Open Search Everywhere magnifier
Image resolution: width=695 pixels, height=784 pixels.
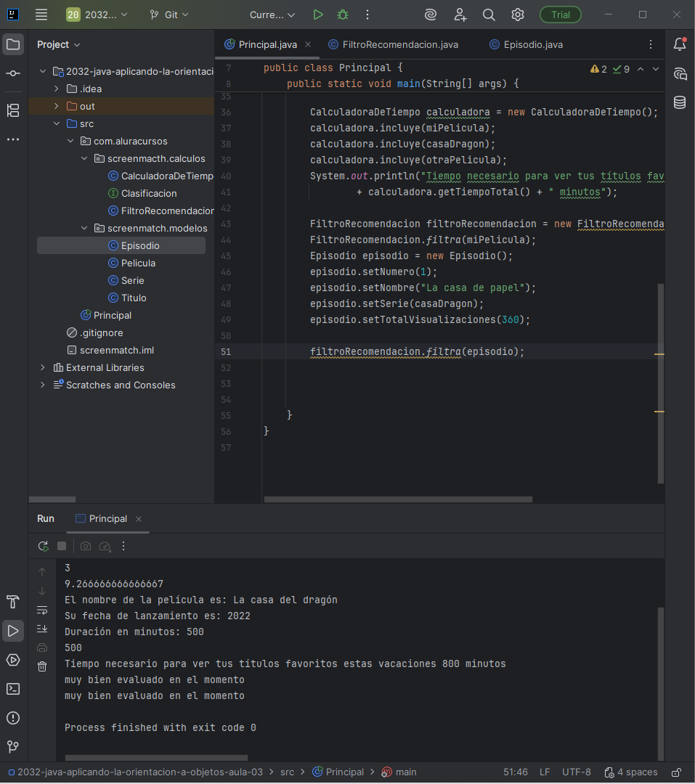489,15
